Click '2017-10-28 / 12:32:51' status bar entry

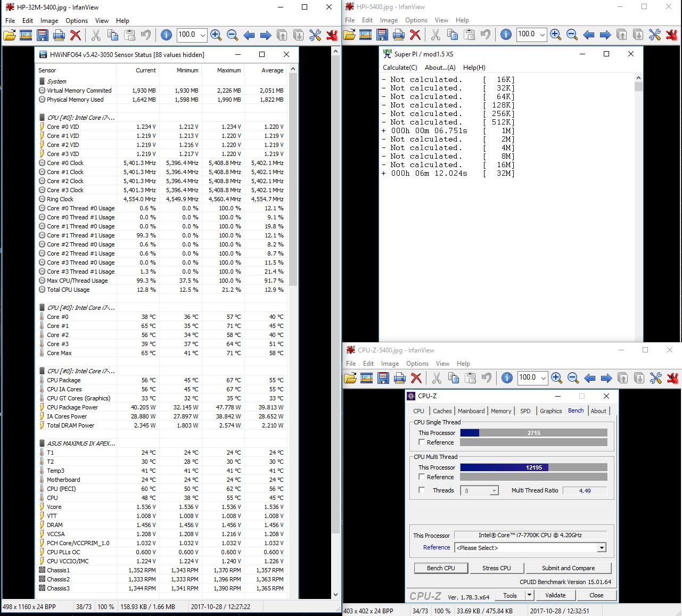(559, 611)
